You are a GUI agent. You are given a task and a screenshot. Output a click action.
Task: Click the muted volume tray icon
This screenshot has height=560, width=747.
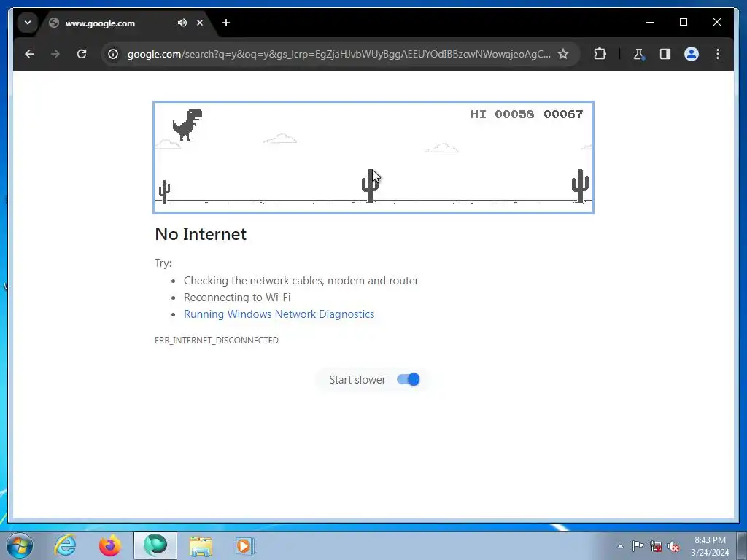(x=673, y=546)
